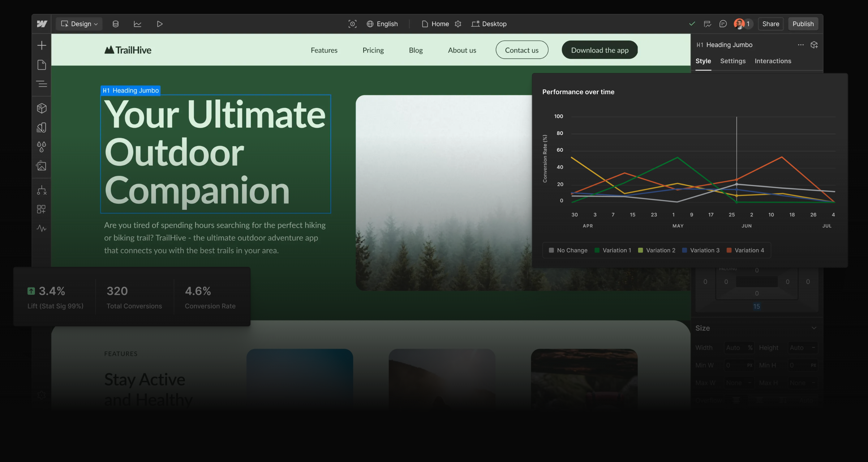Click the Height input field
The width and height of the screenshot is (868, 462).
pos(803,348)
